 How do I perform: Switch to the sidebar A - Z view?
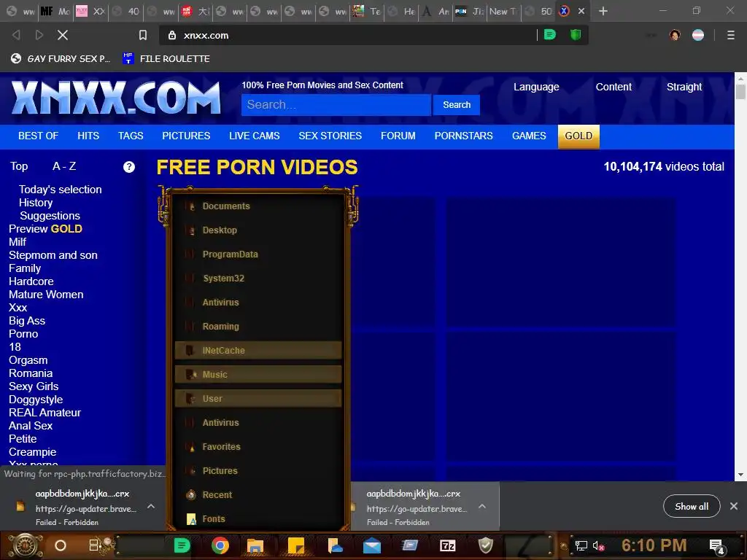(x=64, y=166)
